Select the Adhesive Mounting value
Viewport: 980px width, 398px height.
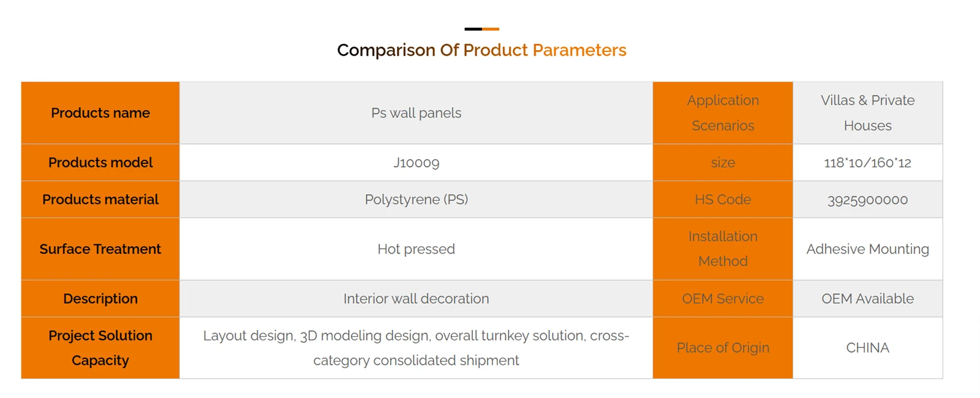click(x=867, y=249)
